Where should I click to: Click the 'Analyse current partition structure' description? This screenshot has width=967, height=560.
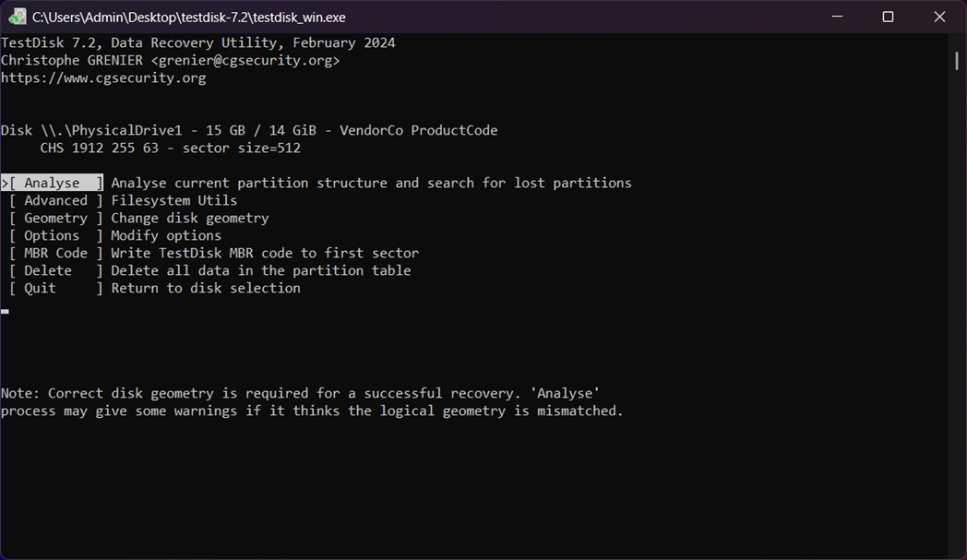coord(371,184)
